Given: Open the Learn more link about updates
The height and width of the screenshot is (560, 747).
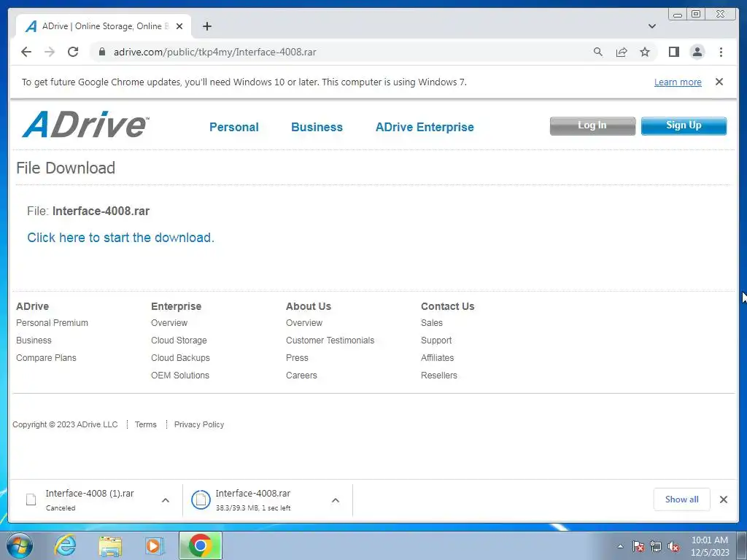Looking at the screenshot, I should [x=678, y=82].
